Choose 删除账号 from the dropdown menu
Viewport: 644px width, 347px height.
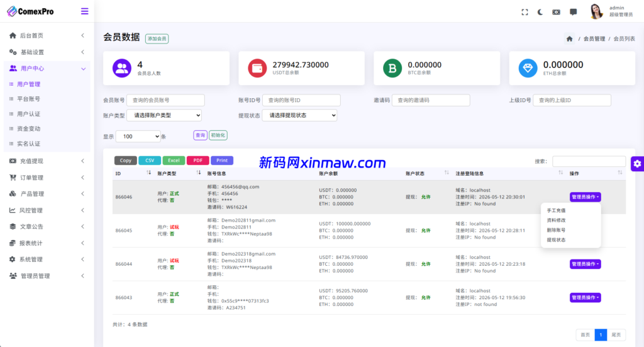click(x=556, y=230)
